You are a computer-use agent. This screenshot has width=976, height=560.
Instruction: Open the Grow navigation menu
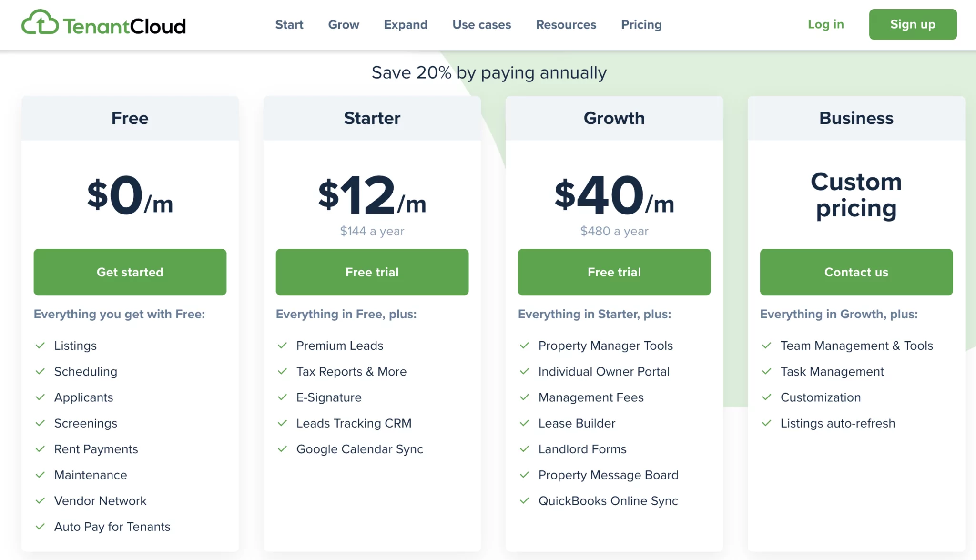[x=344, y=24]
